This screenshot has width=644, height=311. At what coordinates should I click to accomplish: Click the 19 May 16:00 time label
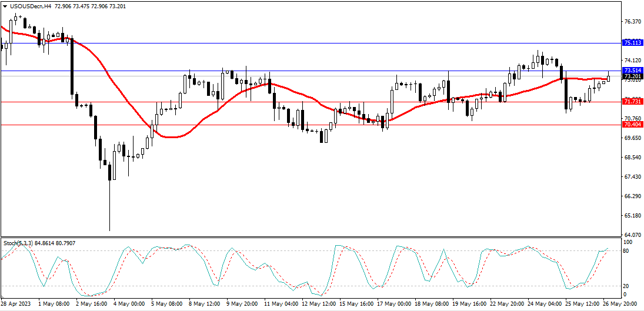(471, 304)
